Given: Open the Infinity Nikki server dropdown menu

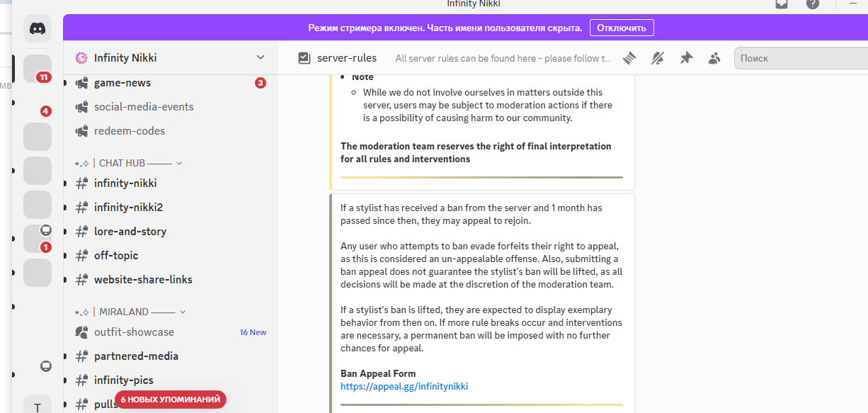Looking at the screenshot, I should click(260, 57).
